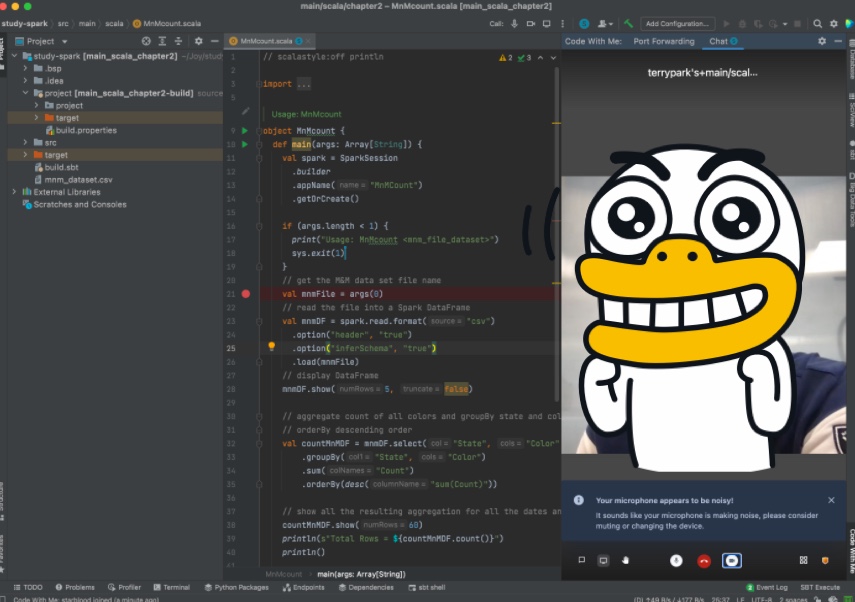Open IDE settings gear in top toolbar
The image size is (855, 602).
point(834,24)
